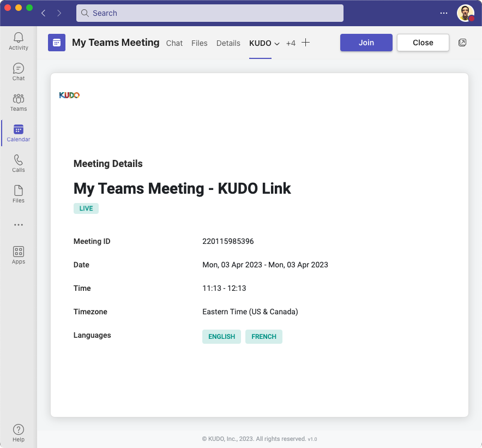The width and height of the screenshot is (482, 448).
Task: Navigate forward with the right arrow
Action: tap(59, 13)
